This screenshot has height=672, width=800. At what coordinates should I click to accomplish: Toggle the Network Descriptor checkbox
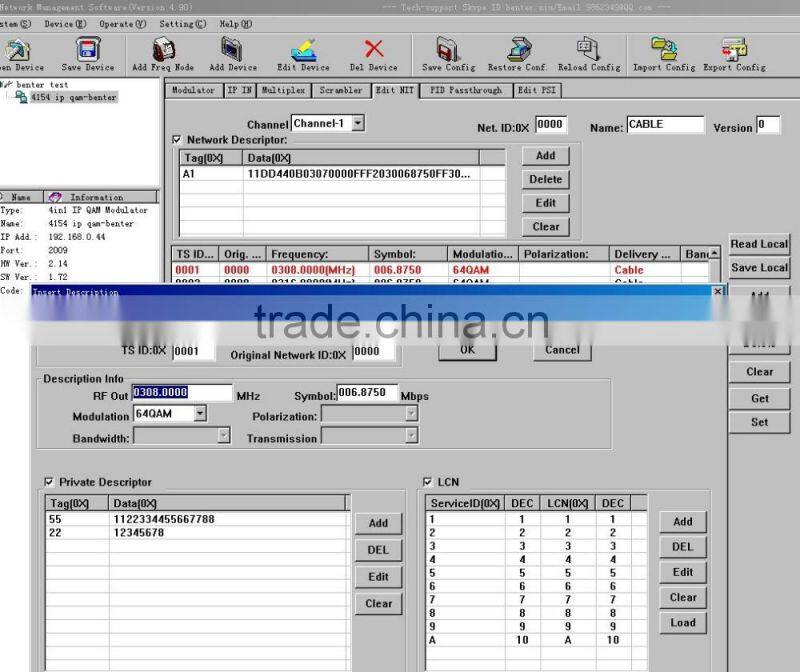point(178,140)
